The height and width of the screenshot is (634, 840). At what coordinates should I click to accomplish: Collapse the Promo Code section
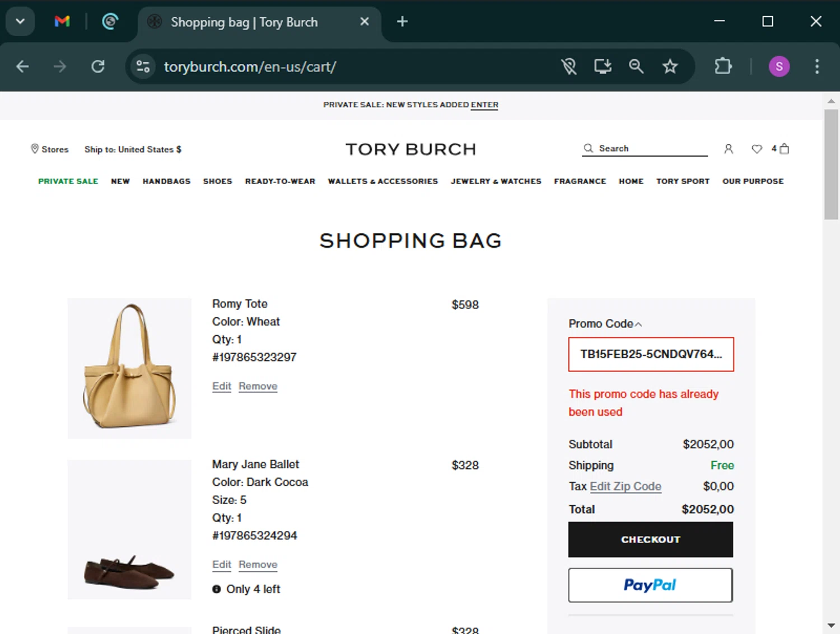pyautogui.click(x=605, y=324)
